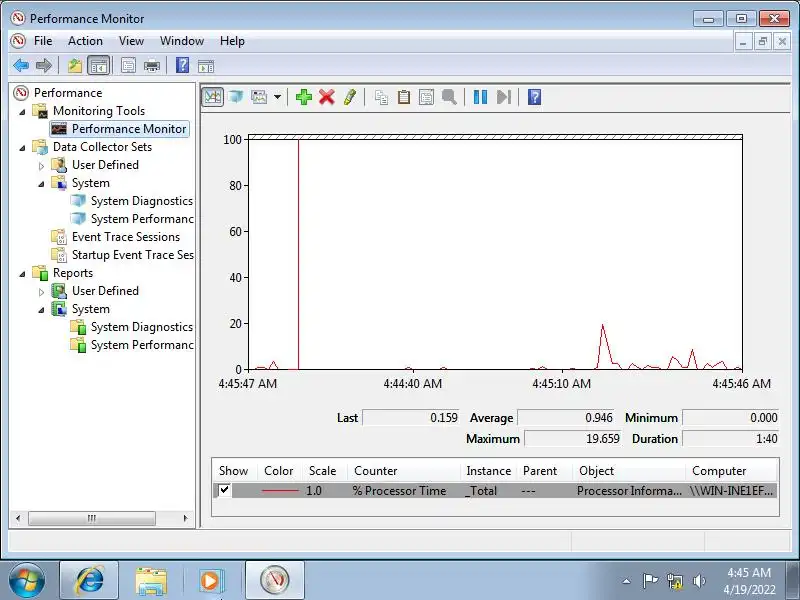This screenshot has height=600, width=800.
Task: Select Event Trace Sessions item
Action: click(126, 237)
